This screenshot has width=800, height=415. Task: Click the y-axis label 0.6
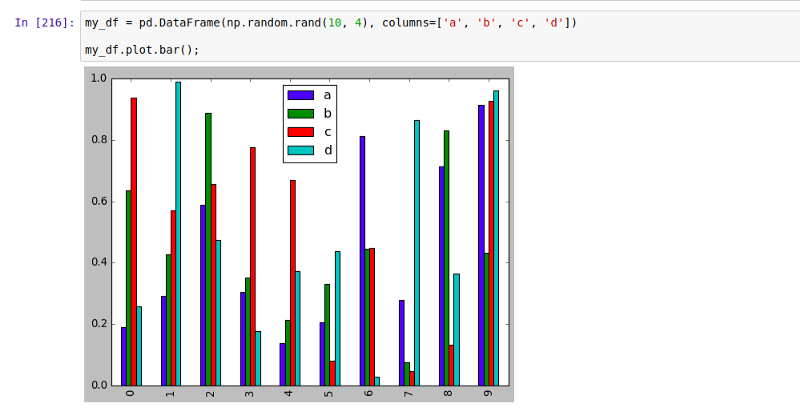tap(98, 201)
